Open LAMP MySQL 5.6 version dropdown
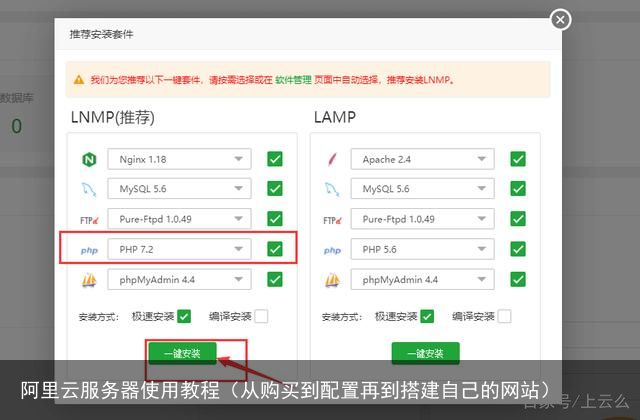The width and height of the screenshot is (640, 420). pyautogui.click(x=422, y=189)
